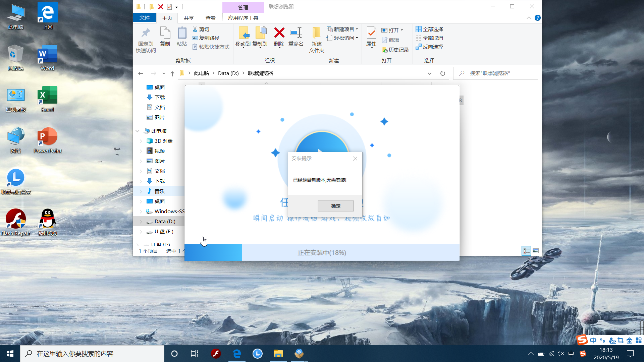The image size is (644, 362).
Task: Click the 管理 contextual tab
Action: [x=243, y=7]
